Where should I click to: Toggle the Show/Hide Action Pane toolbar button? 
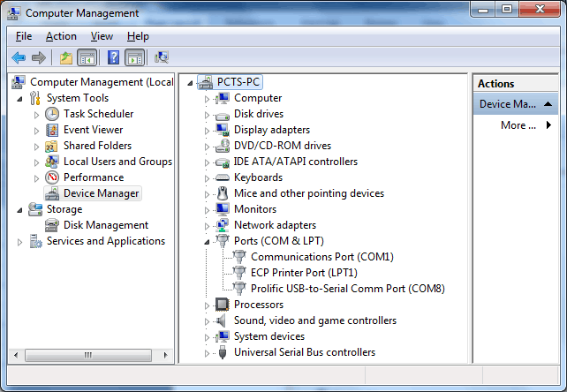click(135, 57)
